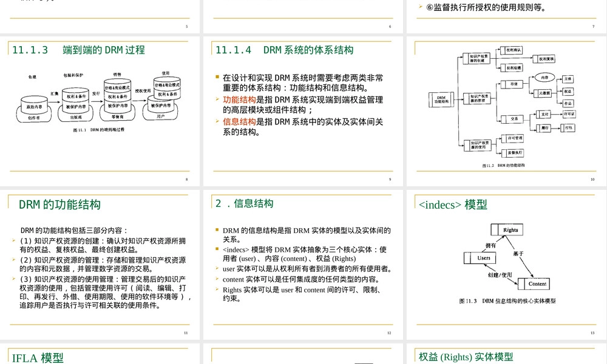Image resolution: width=607 pixels, height=364 pixels.
Task: Click the "汇集" arrow label
Action: 55,93
